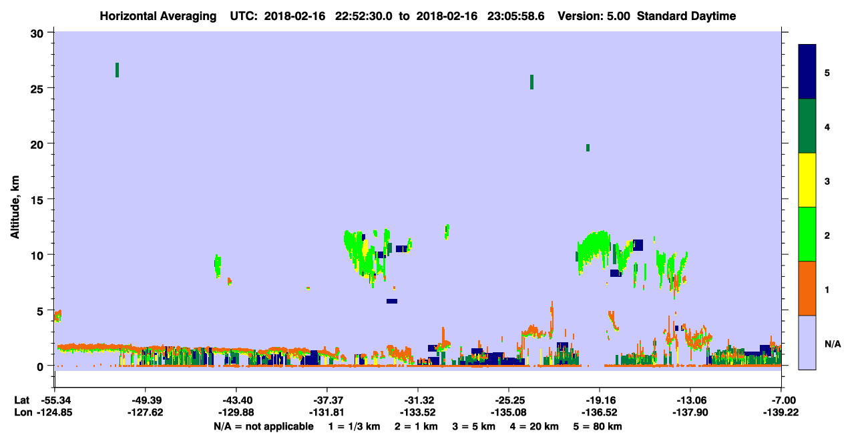Click the latitude value '-31.32'
This screenshot has height=445, width=868.
coord(417,400)
